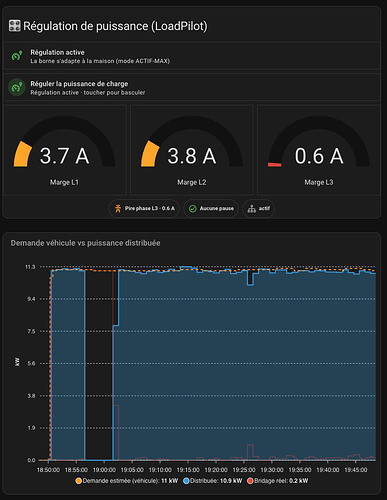Toggle the Bridage réel legend swatch
The width and height of the screenshot is (387, 500).
click(x=250, y=481)
